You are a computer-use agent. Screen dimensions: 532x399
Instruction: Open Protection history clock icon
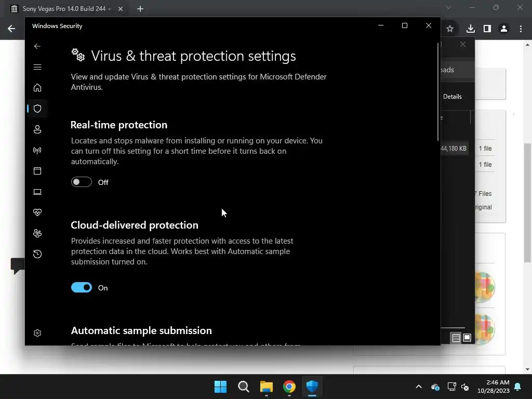point(37,254)
